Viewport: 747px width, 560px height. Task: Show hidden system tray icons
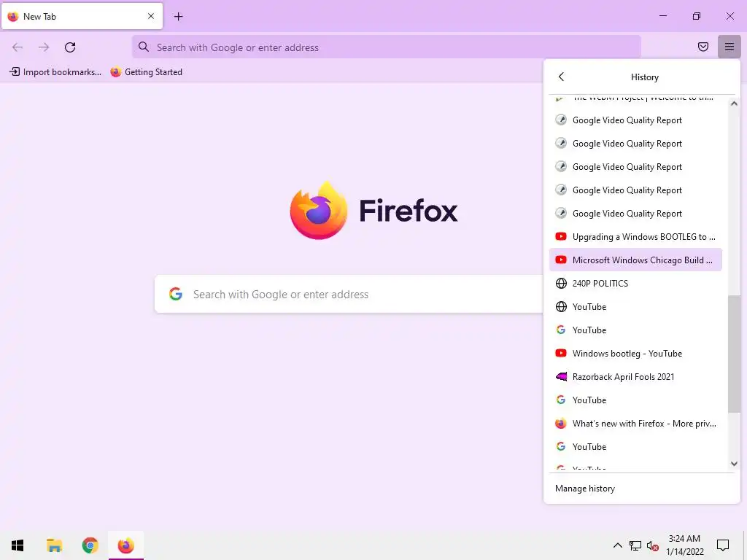click(617, 545)
